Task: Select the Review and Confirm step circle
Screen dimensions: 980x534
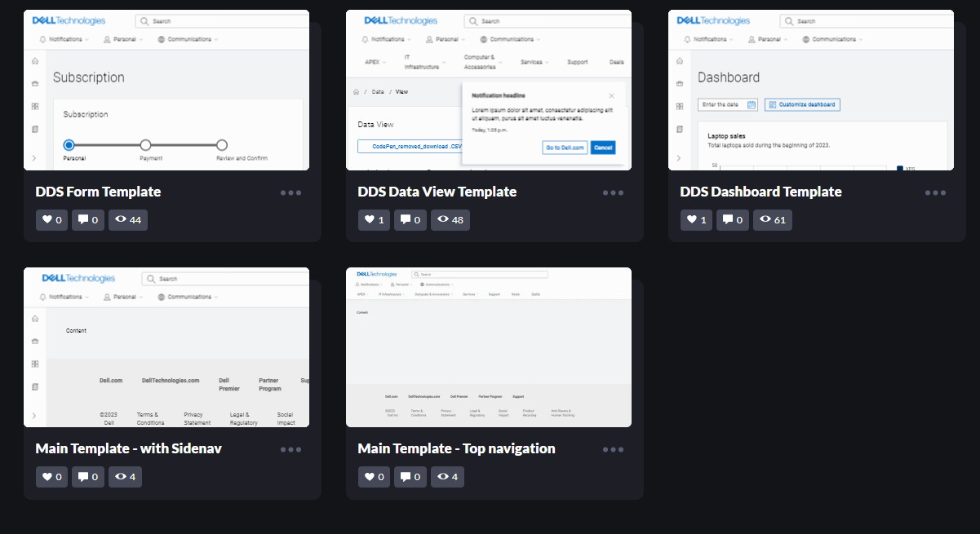Action: (221, 144)
